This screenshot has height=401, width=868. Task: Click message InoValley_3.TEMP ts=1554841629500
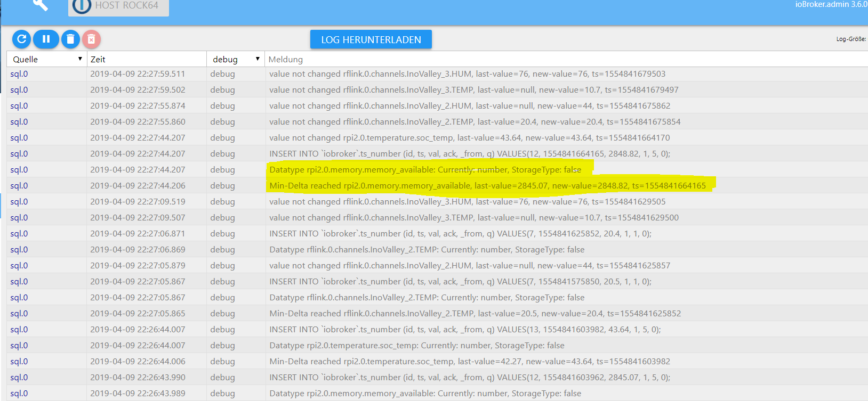coord(474,218)
